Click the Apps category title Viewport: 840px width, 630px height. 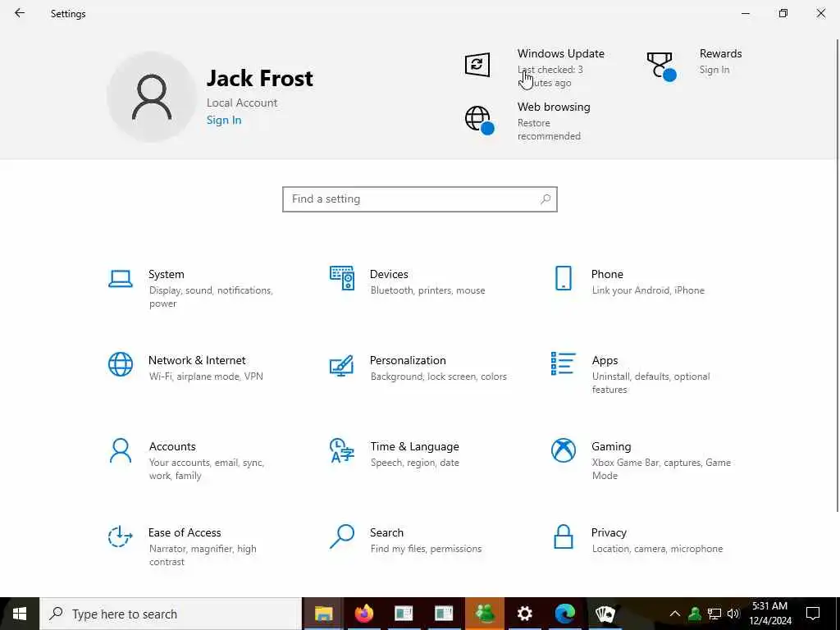[x=605, y=361]
